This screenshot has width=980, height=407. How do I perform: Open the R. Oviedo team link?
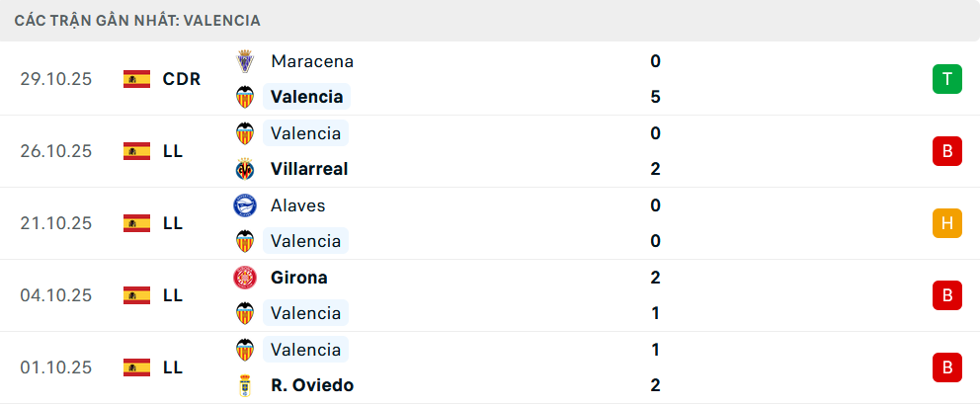pyautogui.click(x=311, y=385)
